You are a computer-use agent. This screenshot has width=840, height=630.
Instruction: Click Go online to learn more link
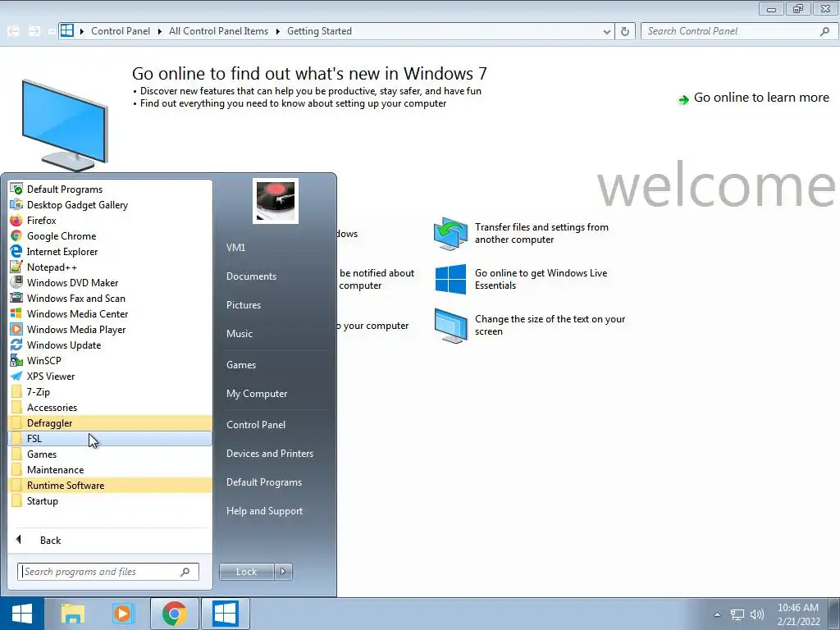click(761, 98)
